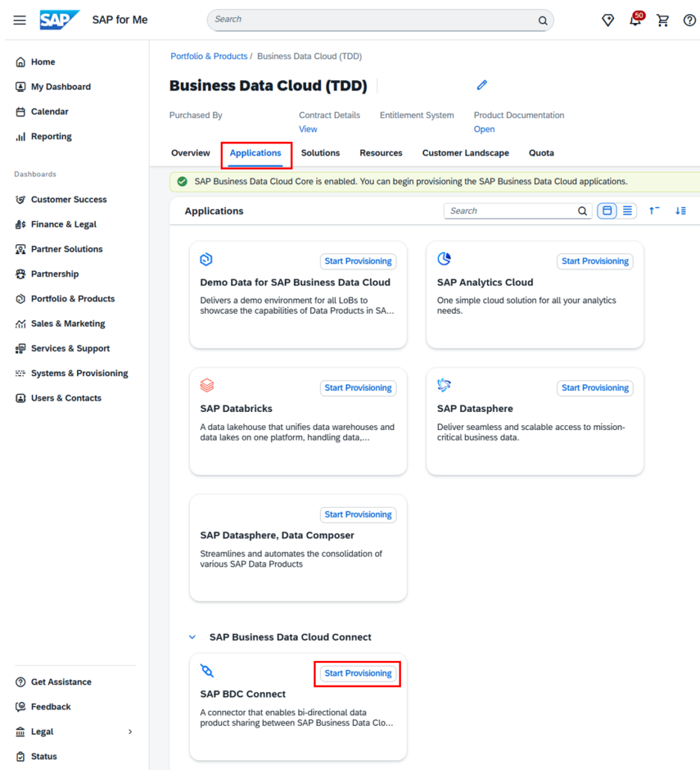The height and width of the screenshot is (770, 700).
Task: Click the Demo Data application icon
Action: (x=206, y=259)
